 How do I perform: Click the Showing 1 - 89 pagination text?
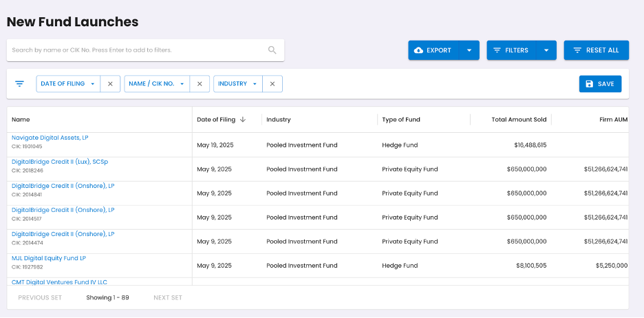tap(107, 297)
